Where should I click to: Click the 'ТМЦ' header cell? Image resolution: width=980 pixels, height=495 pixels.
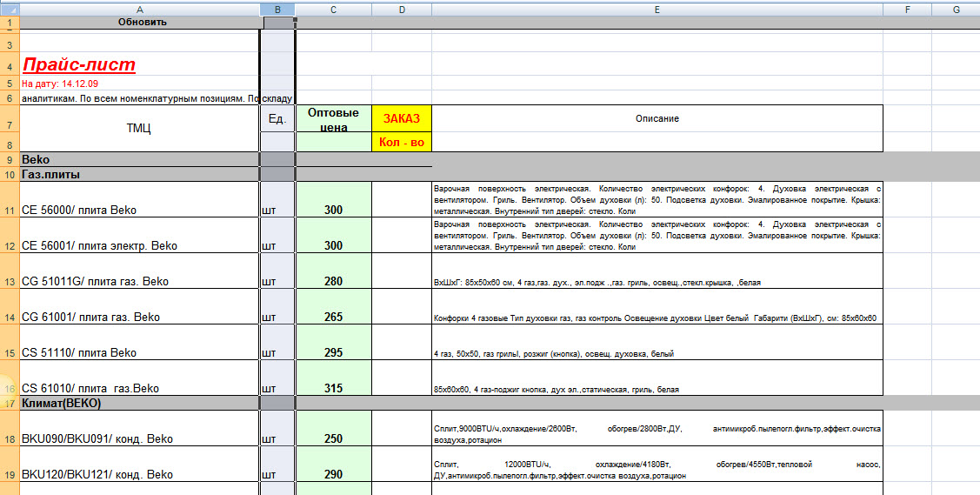[x=139, y=128]
